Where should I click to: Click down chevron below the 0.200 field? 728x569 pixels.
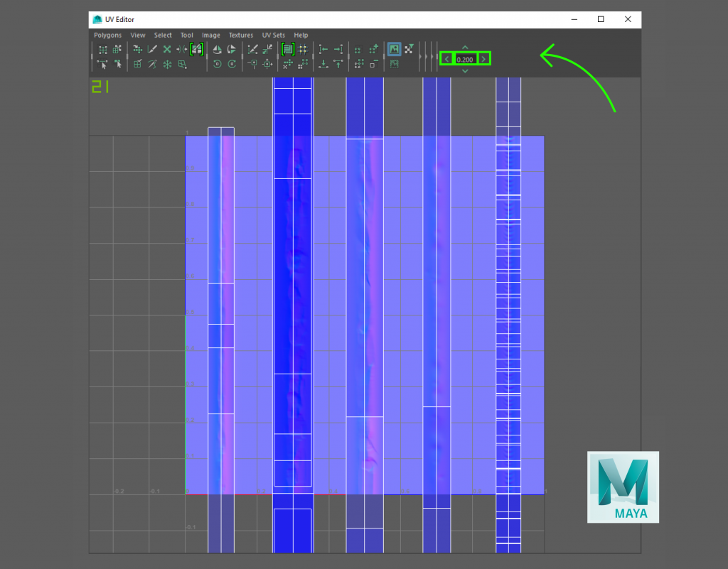point(465,71)
